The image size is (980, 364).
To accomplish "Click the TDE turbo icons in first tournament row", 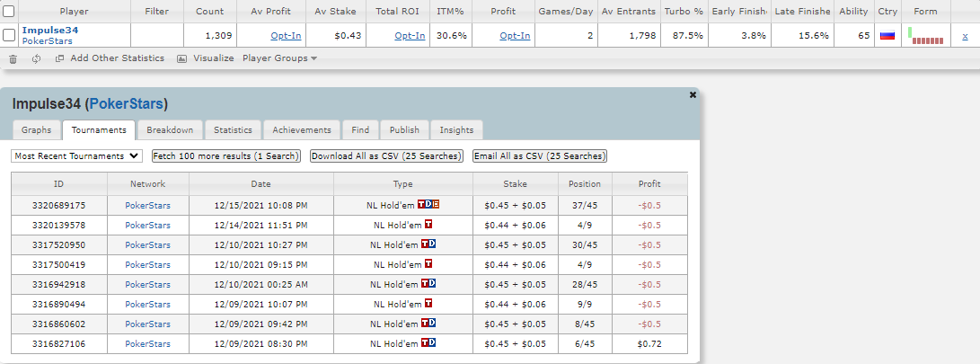I will point(428,204).
